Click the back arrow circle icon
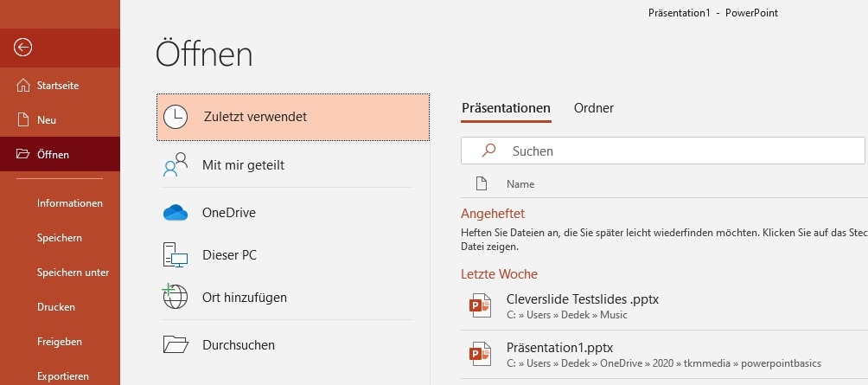 point(22,48)
